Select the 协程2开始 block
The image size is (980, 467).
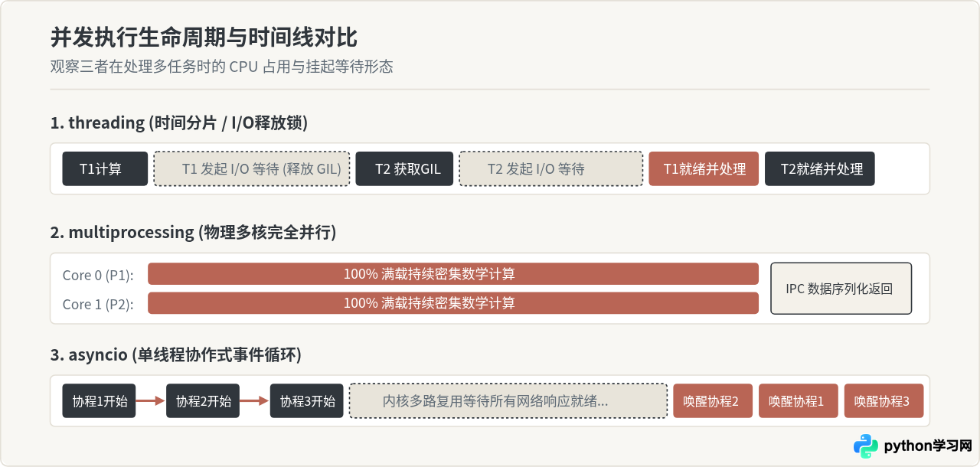(x=203, y=400)
